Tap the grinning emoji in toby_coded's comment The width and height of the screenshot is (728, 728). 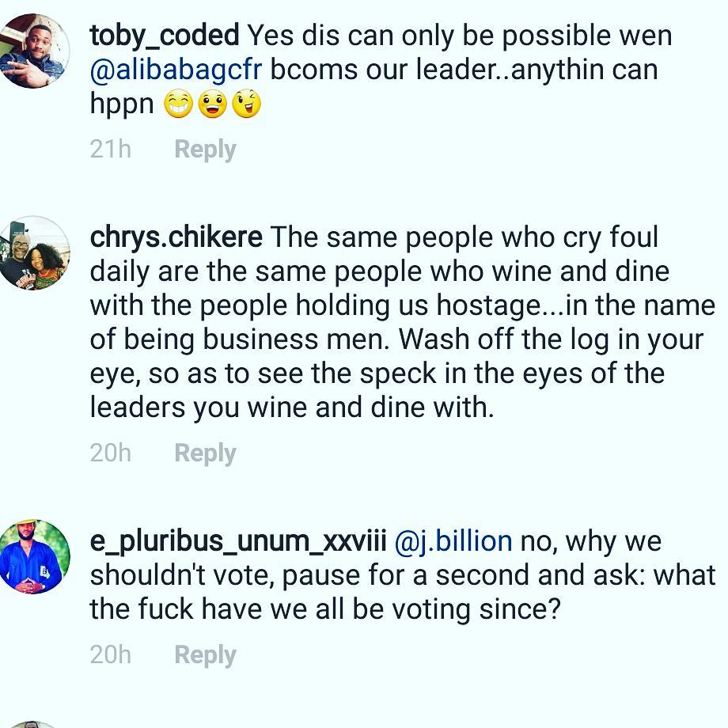178,104
